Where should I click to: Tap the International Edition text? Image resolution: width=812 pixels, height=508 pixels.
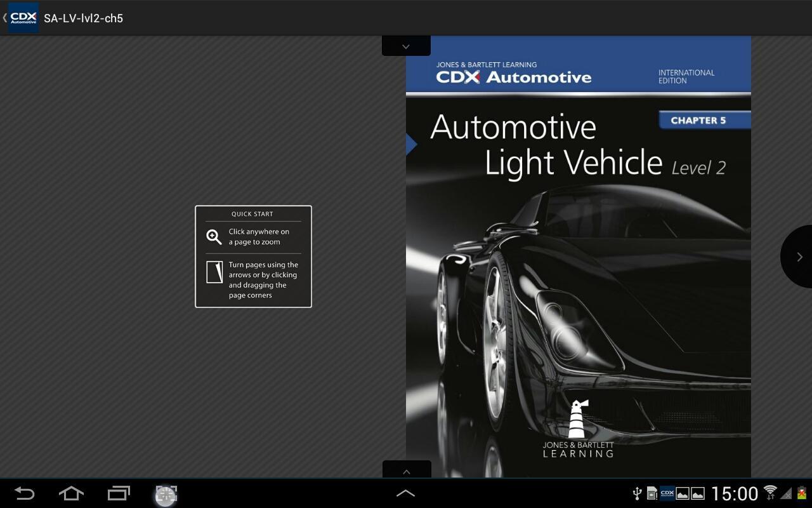point(686,77)
